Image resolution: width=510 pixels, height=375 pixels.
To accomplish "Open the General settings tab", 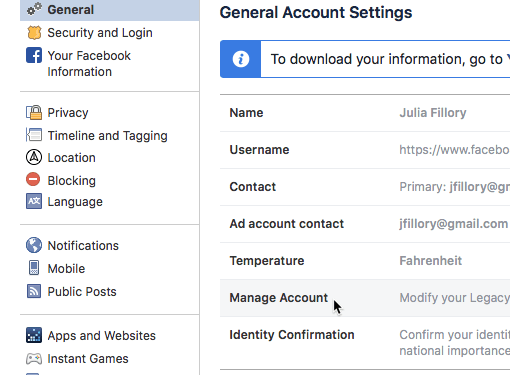I will point(110,10).
